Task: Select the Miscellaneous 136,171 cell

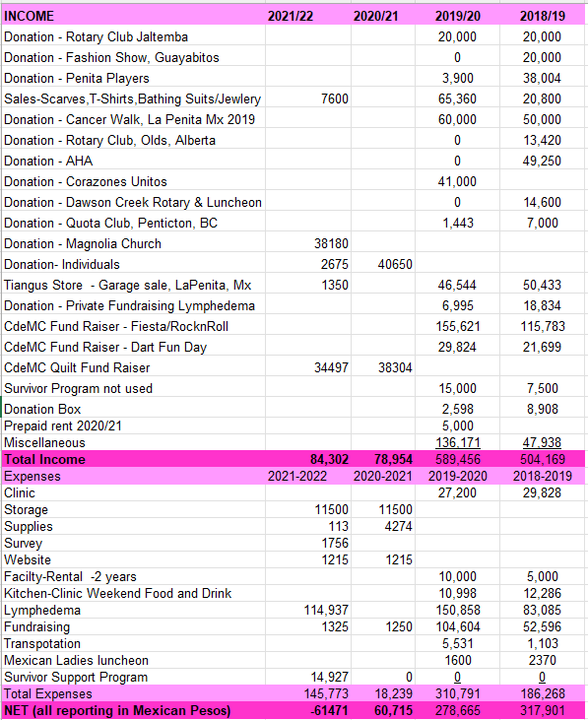Action: (457, 442)
